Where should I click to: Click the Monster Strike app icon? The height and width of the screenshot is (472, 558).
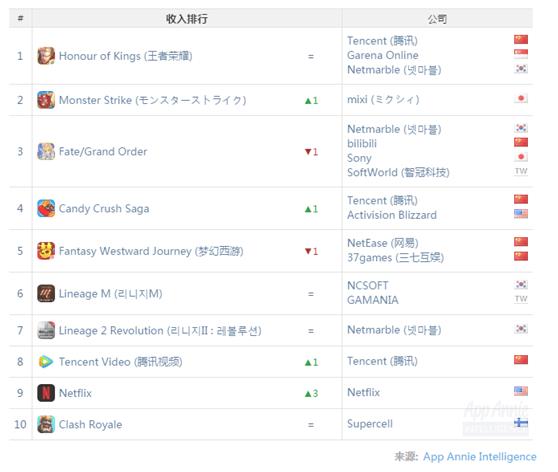(x=46, y=100)
